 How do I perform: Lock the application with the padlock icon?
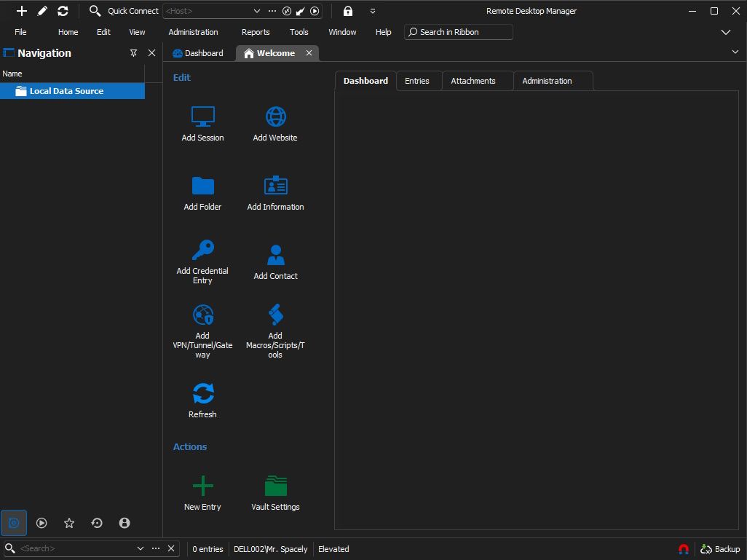[348, 11]
